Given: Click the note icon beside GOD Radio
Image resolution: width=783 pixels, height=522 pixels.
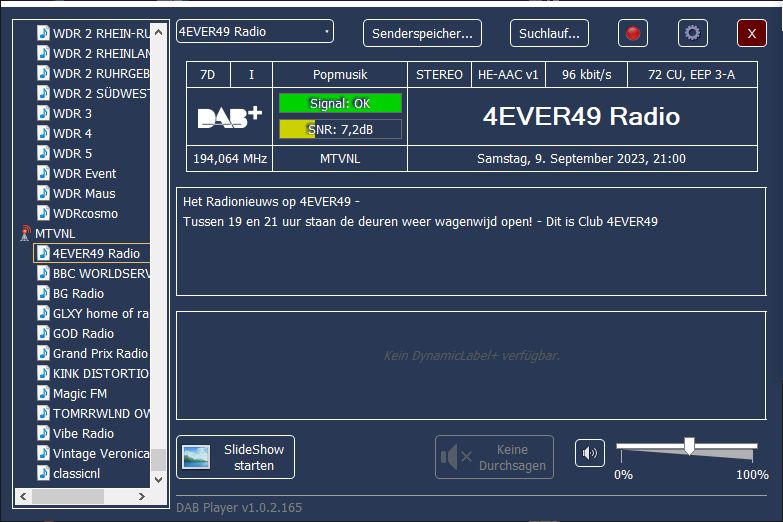Looking at the screenshot, I should point(43,333).
